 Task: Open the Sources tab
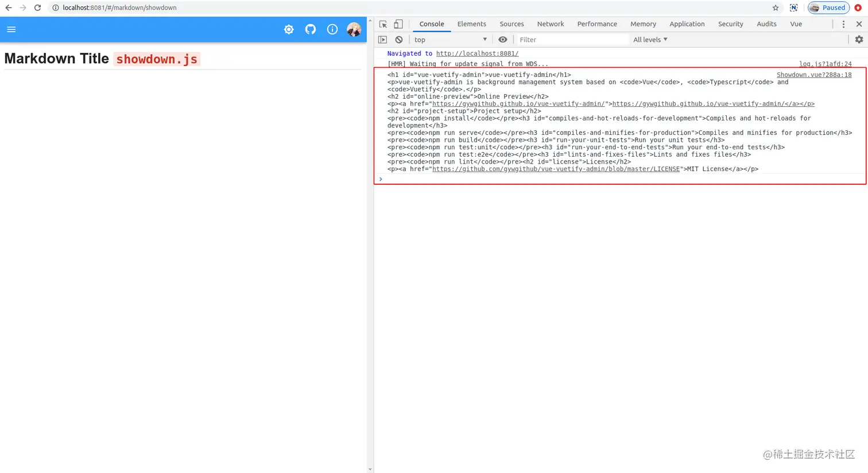511,24
